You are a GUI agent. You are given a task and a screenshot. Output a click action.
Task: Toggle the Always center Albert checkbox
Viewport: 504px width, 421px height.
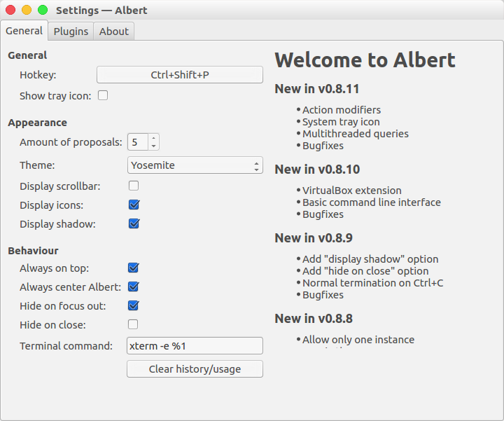click(133, 287)
